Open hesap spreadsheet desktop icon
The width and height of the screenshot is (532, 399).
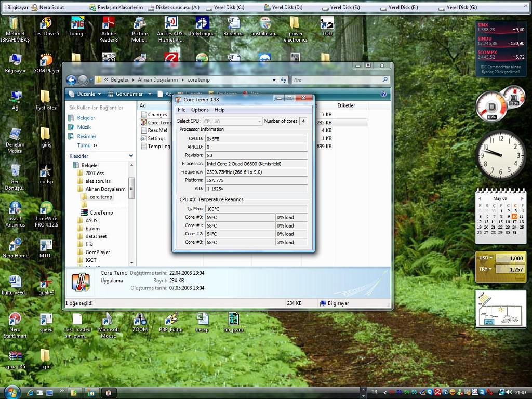(202, 322)
